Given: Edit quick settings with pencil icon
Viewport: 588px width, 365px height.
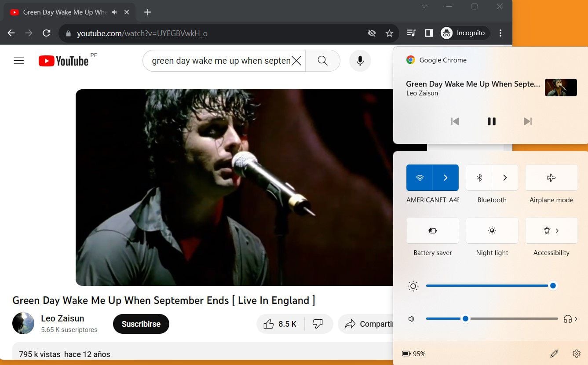Looking at the screenshot, I should (554, 354).
